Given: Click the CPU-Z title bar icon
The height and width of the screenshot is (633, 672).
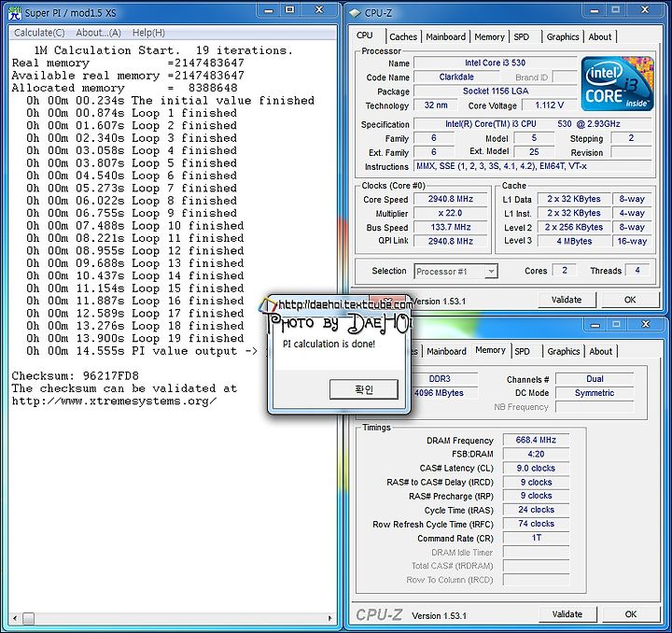Looking at the screenshot, I should [355, 13].
